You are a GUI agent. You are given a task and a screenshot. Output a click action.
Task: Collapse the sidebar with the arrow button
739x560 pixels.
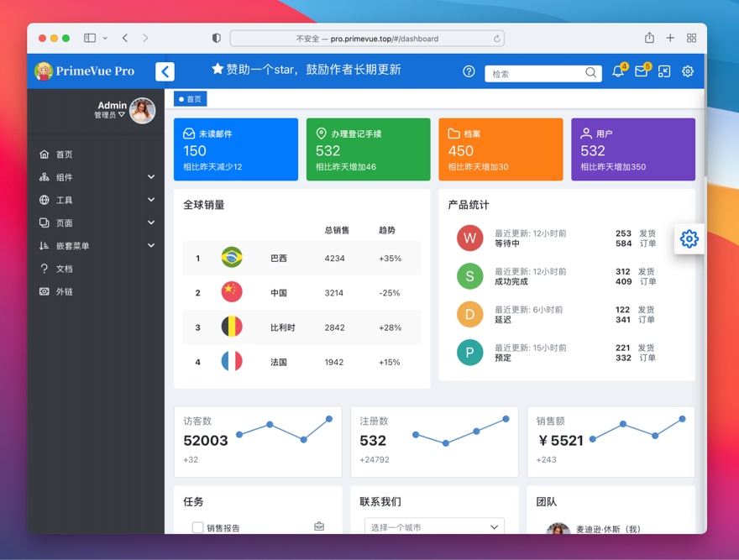tap(165, 71)
